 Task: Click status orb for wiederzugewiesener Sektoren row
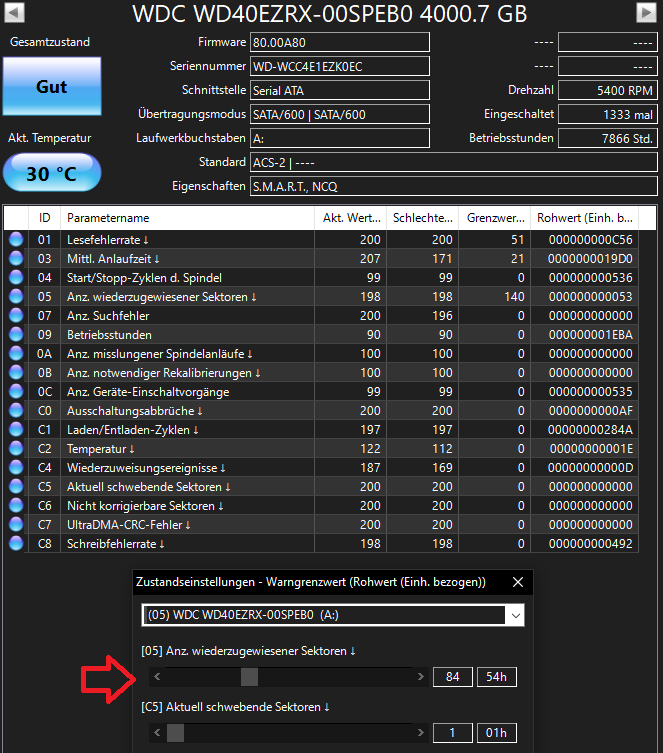pos(16,296)
